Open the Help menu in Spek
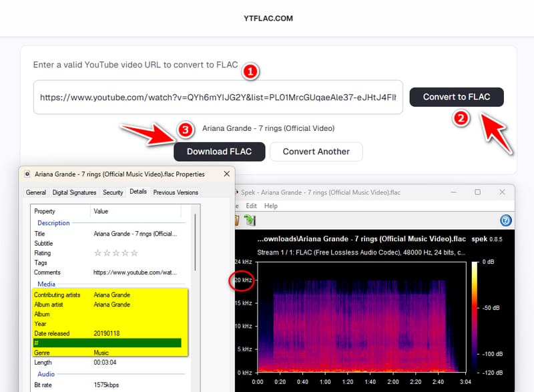The width and height of the screenshot is (534, 392). (271, 206)
